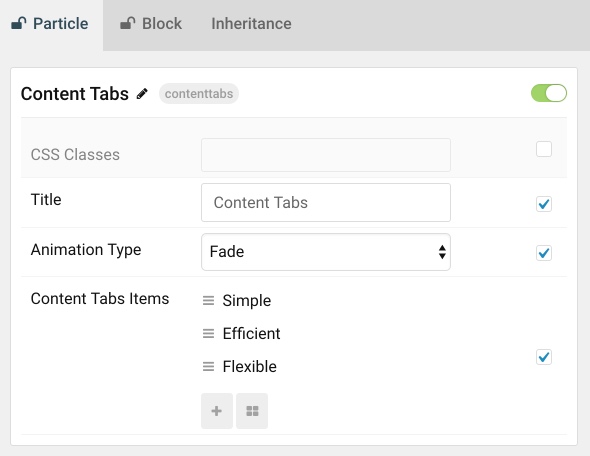The width and height of the screenshot is (590, 456).
Task: Grab the drag handle next to Simple
Action: pos(208,300)
